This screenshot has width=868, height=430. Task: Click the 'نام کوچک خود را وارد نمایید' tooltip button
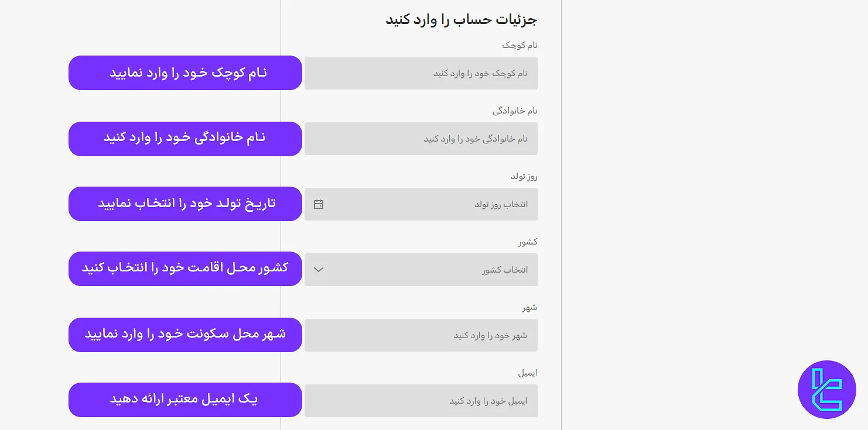185,73
